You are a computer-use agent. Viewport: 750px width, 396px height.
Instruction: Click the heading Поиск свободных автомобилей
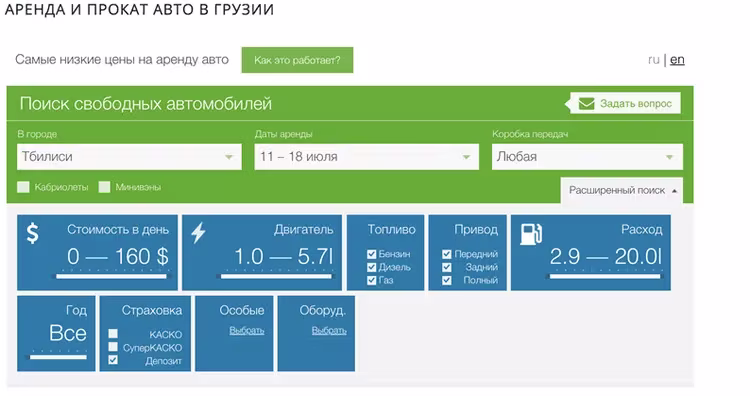point(145,104)
